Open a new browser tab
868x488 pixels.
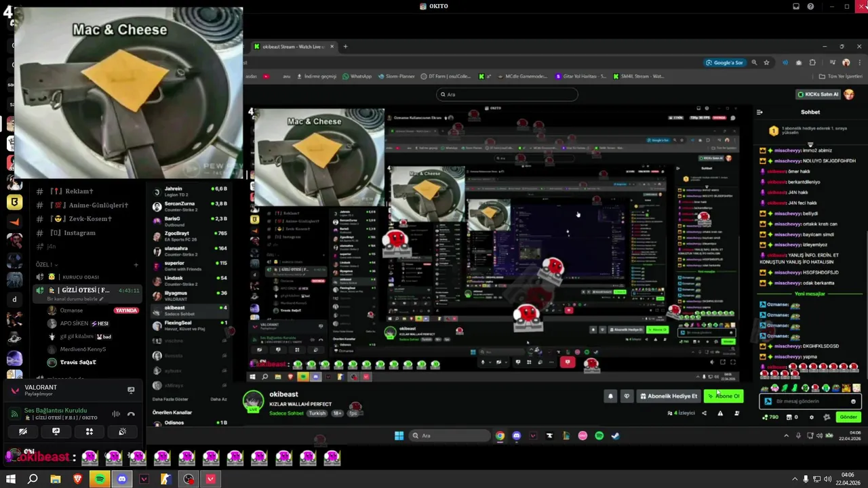[345, 47]
